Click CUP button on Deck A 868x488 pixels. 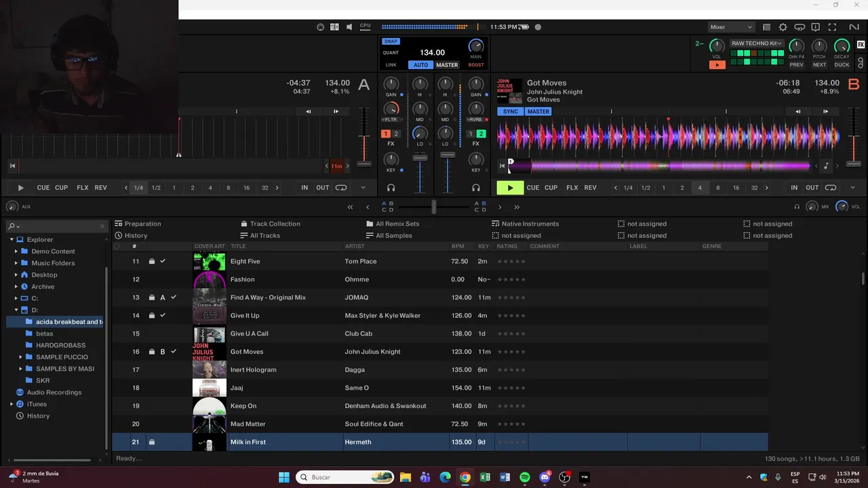pyautogui.click(x=61, y=188)
